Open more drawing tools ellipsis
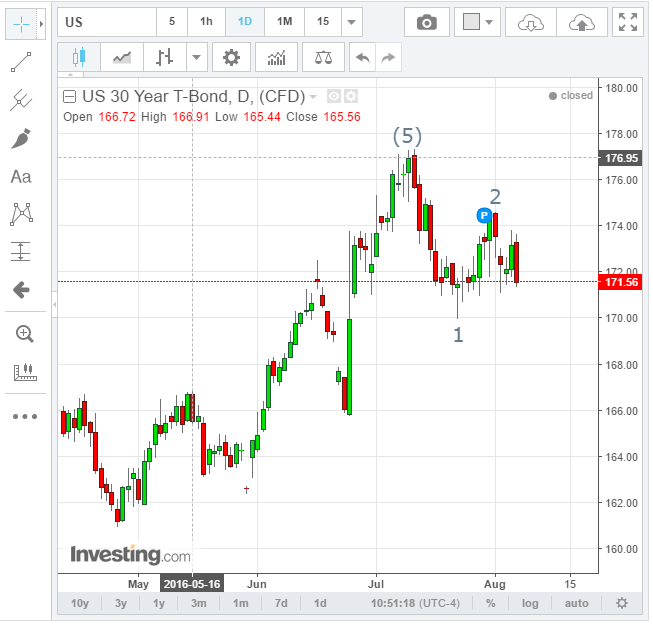 25,416
